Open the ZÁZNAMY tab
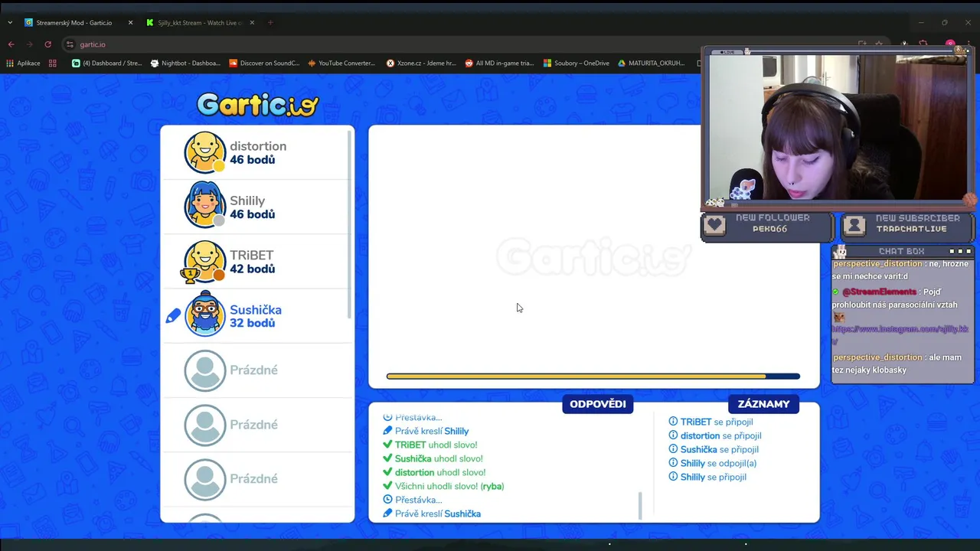 click(x=763, y=404)
